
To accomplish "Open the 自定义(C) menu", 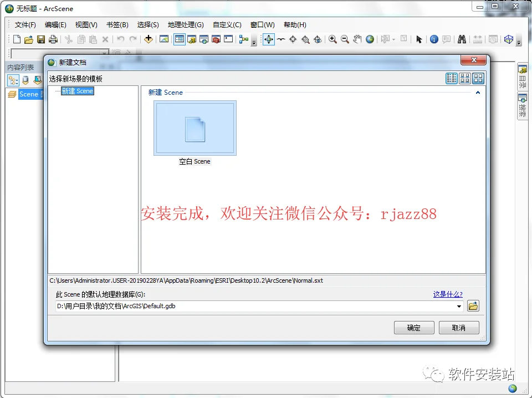I will [x=227, y=25].
